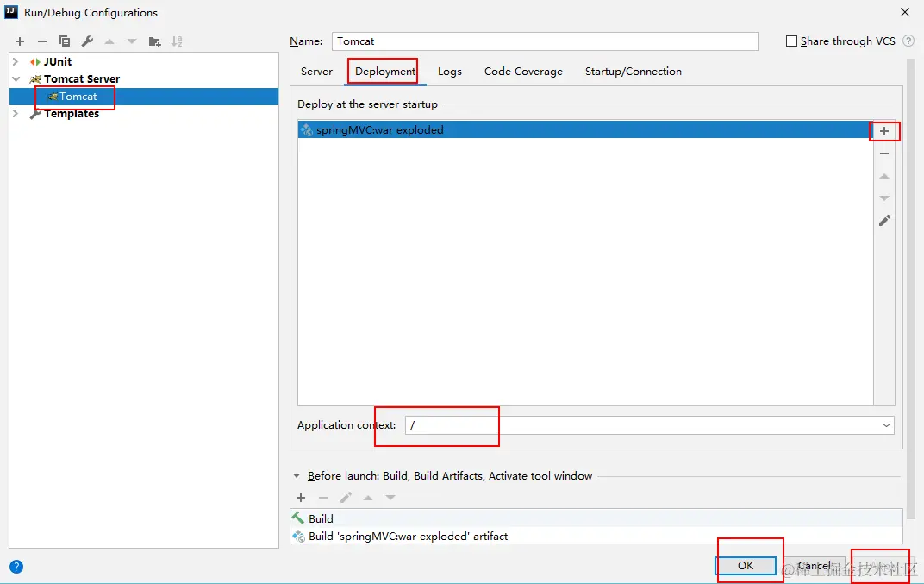Remove selected configuration with minus icon in left toolbar
The image size is (924, 584).
(42, 41)
